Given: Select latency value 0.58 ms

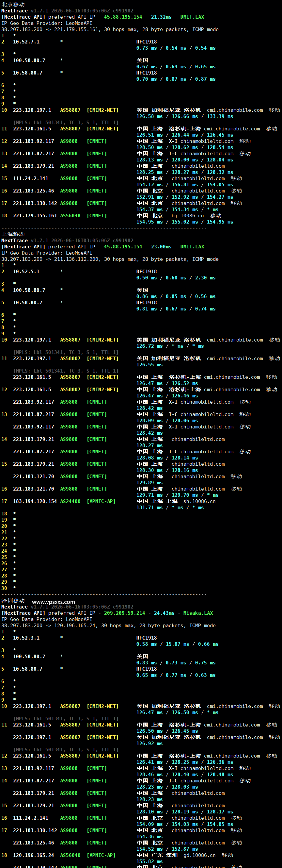Looking at the screenshot, I should [x=146, y=644].
